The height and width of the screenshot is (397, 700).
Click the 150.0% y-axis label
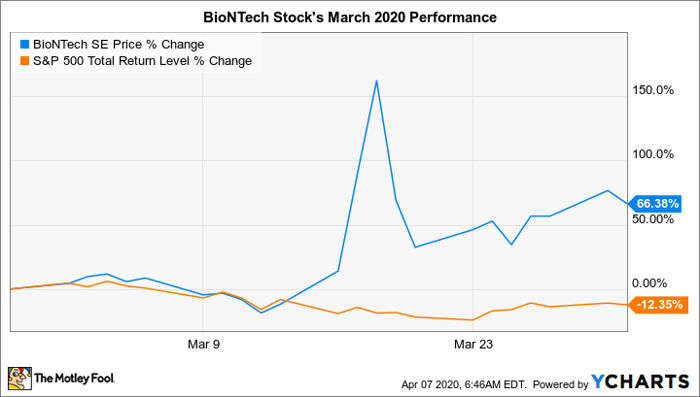click(x=654, y=90)
